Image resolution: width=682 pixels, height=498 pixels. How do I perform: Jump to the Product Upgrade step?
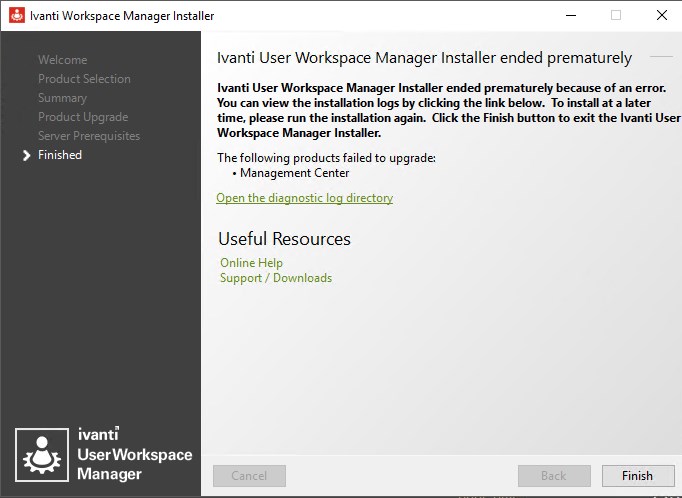[x=83, y=117]
